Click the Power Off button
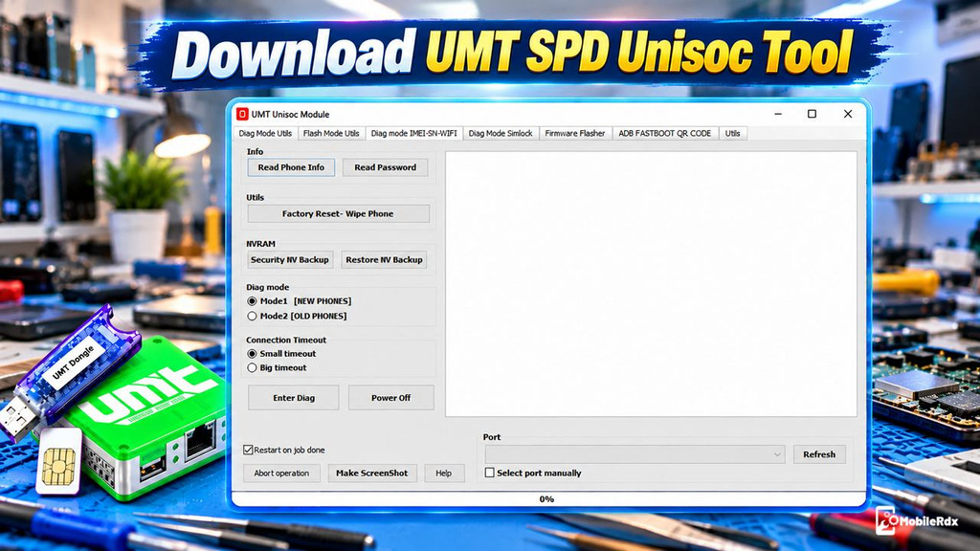980x551 pixels. (x=391, y=398)
